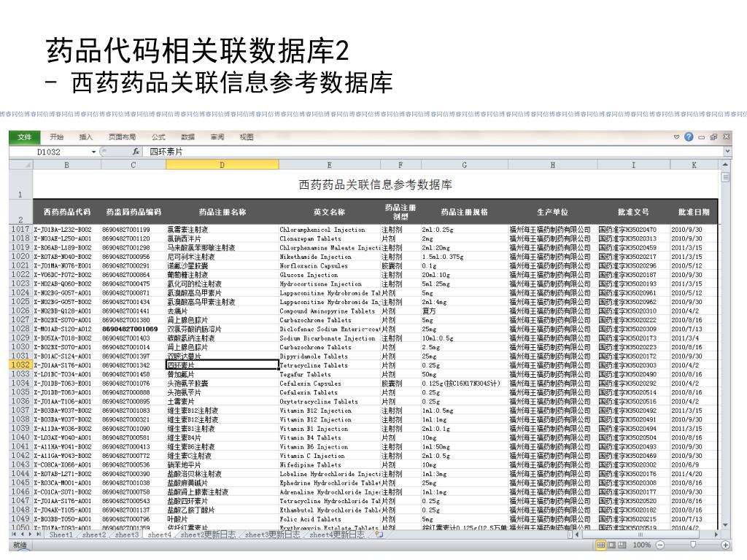The height and width of the screenshot is (560, 747).
Task: Go to last sheet with navigation arrow
Action: [39, 534]
